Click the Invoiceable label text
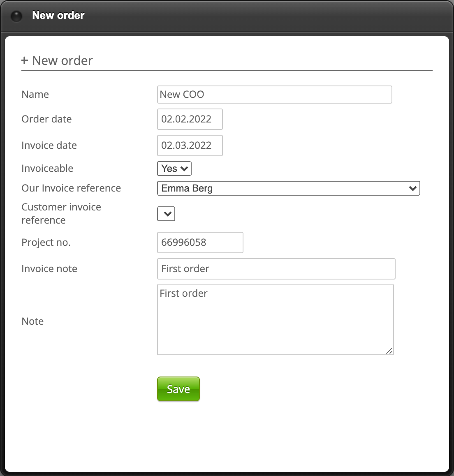 pyautogui.click(x=47, y=169)
